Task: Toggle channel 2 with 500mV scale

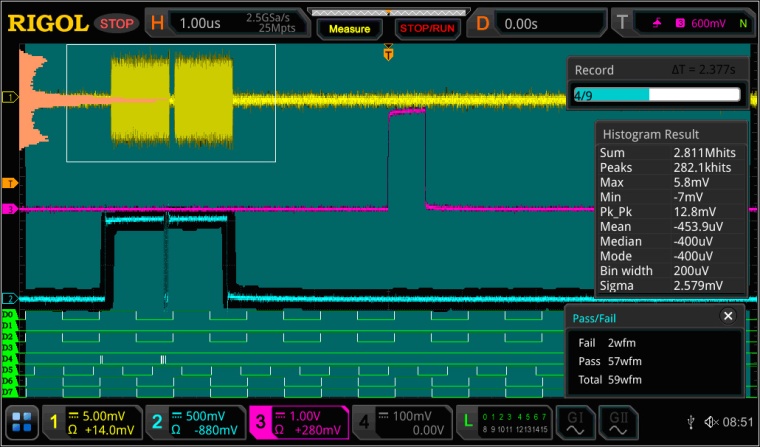Action: tap(194, 423)
